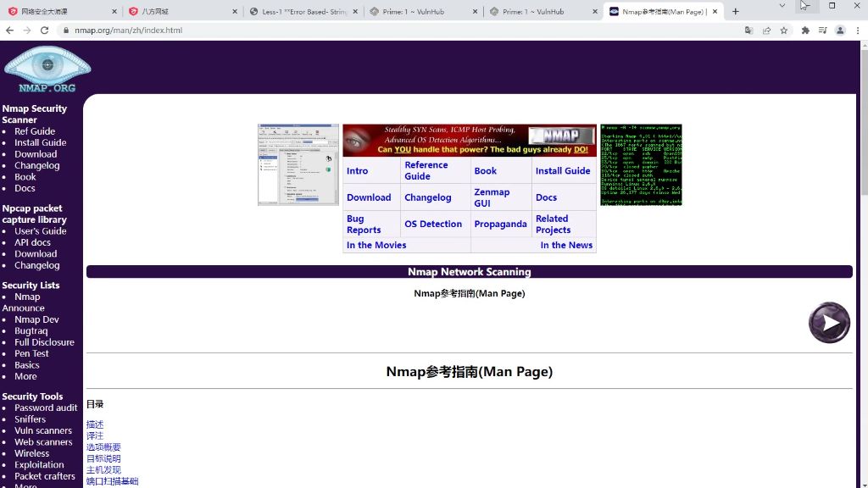
Task: Open In the Movies link
Action: [376, 245]
